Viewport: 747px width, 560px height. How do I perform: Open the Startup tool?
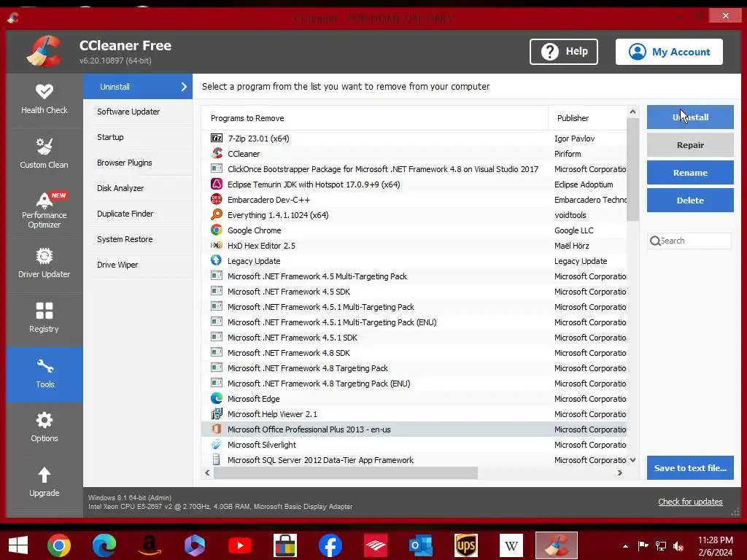pyautogui.click(x=138, y=137)
